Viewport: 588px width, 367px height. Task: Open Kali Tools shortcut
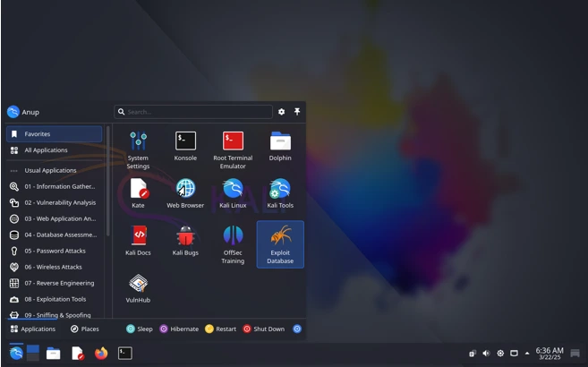(x=280, y=193)
